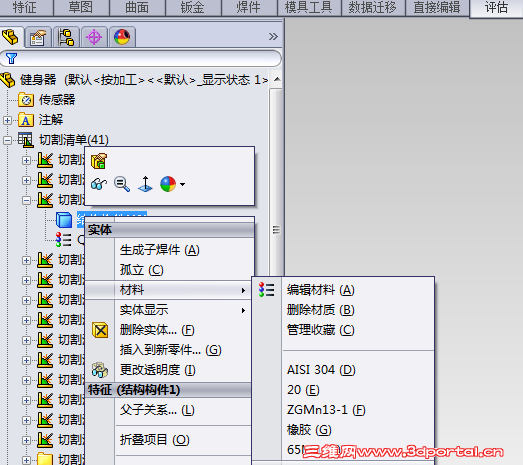Screen dimensions: 523x465
Task: Open the DimXpertManager crosshair tab
Action: [94, 37]
